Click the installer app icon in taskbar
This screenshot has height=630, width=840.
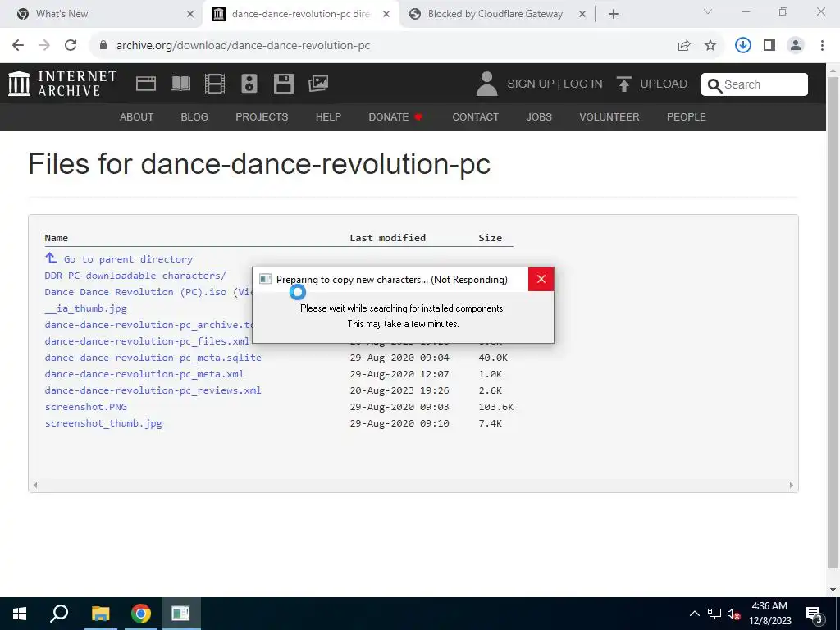coord(181,614)
